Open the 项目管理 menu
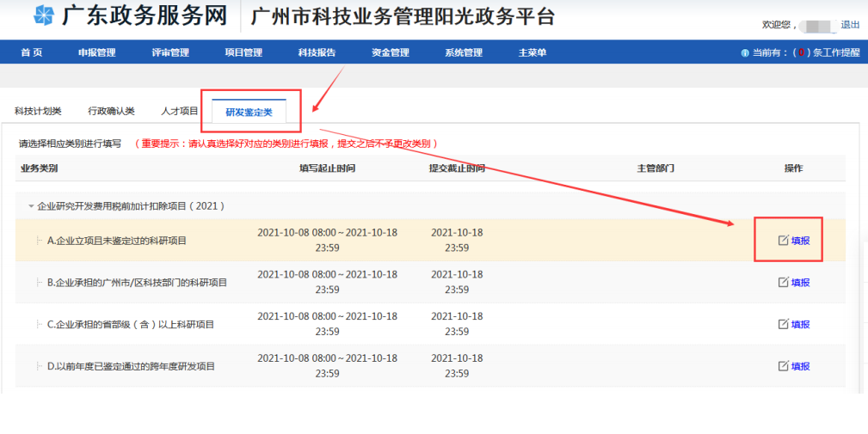Viewport: 868px width, 434px height. click(x=243, y=53)
